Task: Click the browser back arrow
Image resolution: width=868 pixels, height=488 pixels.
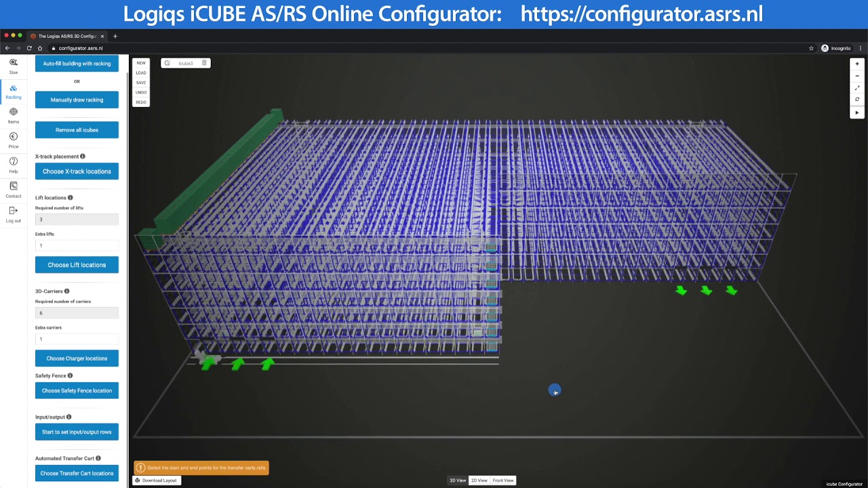Action: tap(7, 48)
